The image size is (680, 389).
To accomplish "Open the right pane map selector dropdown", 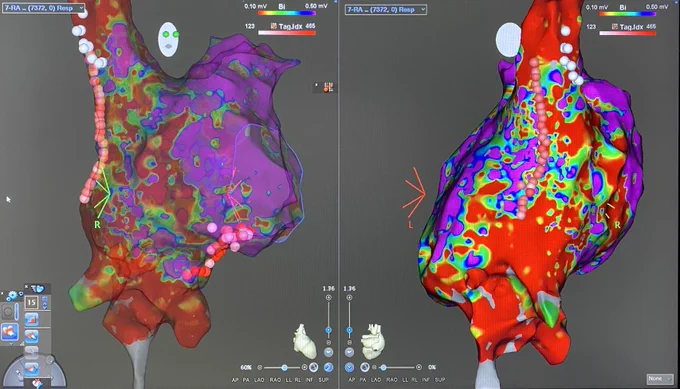I will click(x=386, y=10).
